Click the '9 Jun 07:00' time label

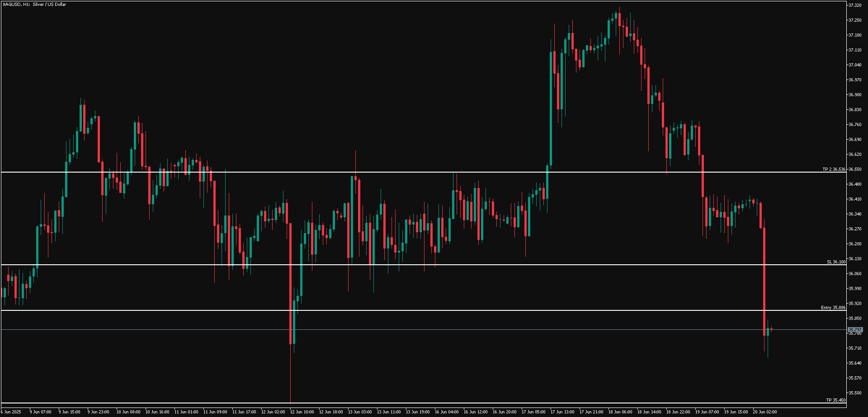click(41, 412)
